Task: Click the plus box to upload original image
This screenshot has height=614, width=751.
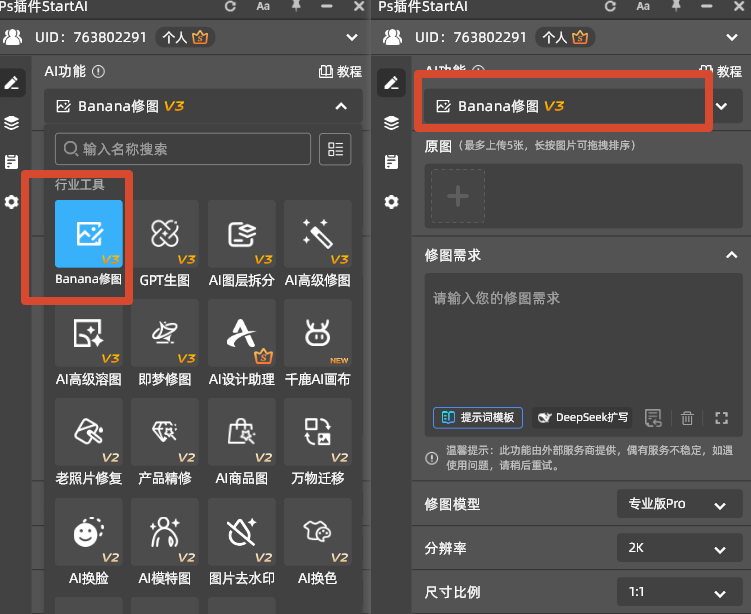Action: click(458, 196)
